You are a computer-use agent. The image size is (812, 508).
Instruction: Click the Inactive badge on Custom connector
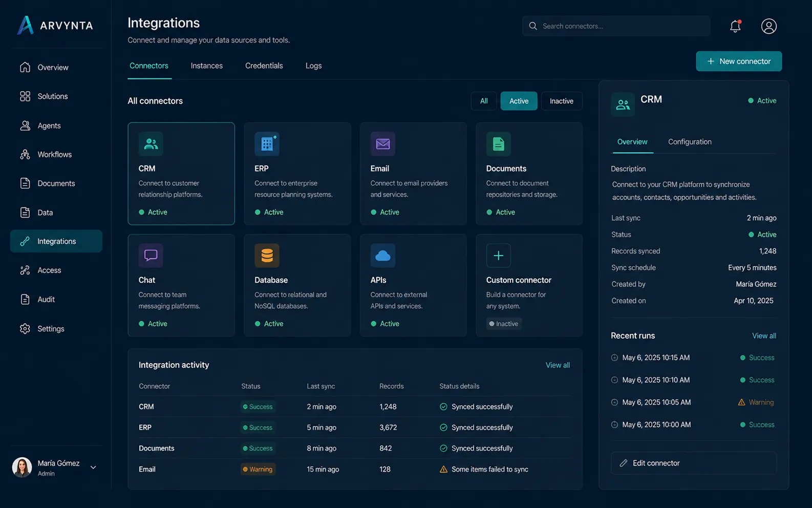click(504, 324)
